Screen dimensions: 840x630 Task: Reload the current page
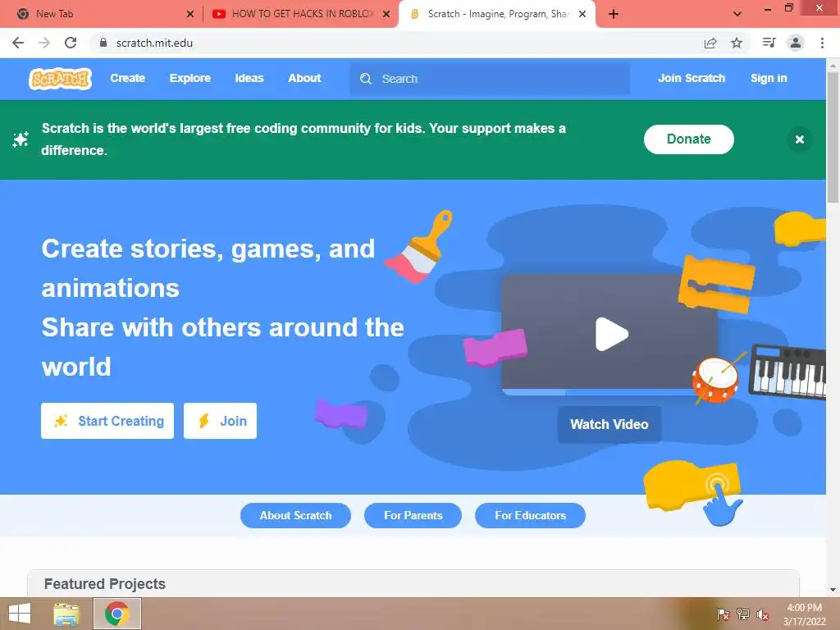[71, 43]
